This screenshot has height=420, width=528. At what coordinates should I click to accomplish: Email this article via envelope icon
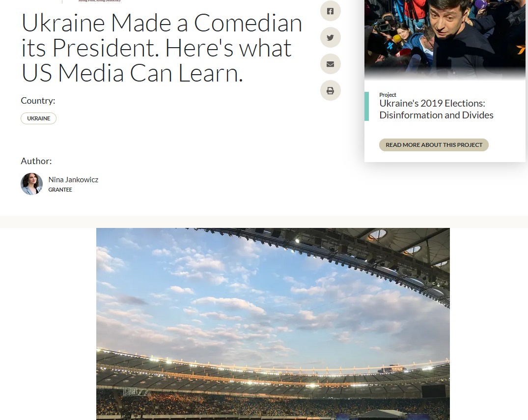(331, 64)
